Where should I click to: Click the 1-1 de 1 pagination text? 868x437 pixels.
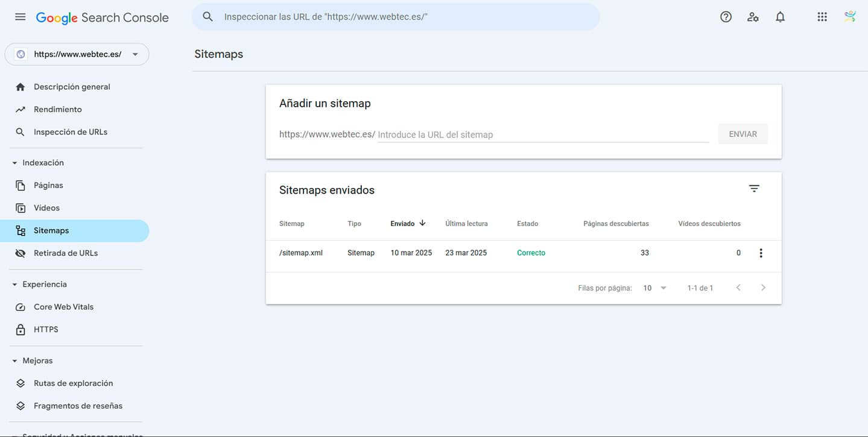tap(700, 288)
